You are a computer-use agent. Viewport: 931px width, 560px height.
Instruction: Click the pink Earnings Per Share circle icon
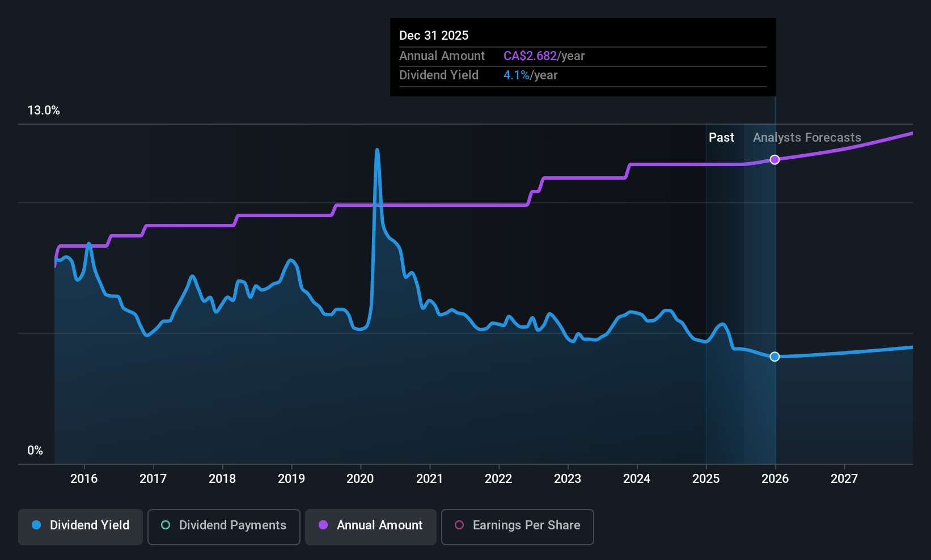pyautogui.click(x=459, y=525)
